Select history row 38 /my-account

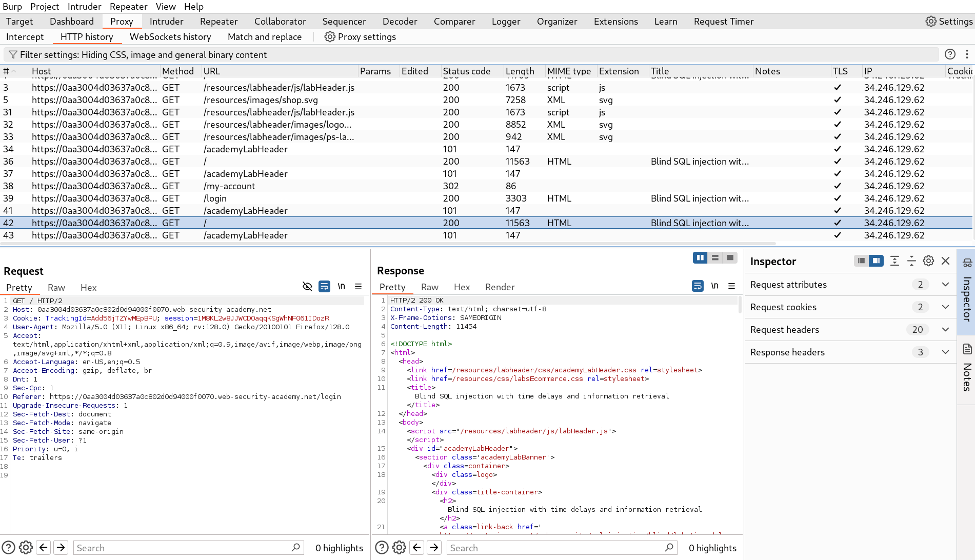pyautogui.click(x=486, y=186)
